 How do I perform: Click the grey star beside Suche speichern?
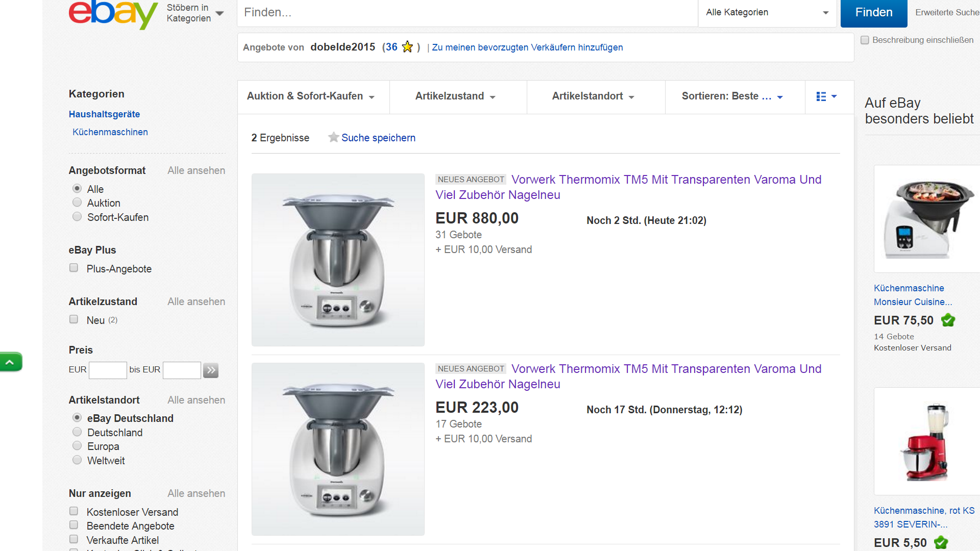(333, 137)
